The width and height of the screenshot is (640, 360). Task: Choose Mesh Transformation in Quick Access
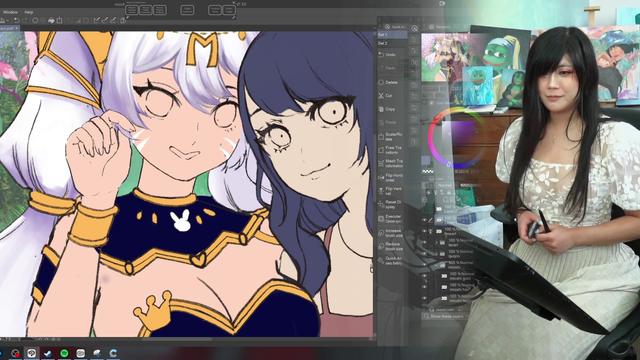click(391, 163)
